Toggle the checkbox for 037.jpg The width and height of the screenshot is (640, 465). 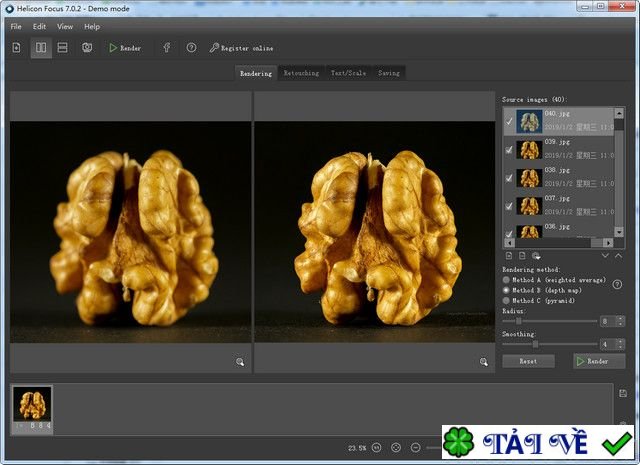point(510,206)
